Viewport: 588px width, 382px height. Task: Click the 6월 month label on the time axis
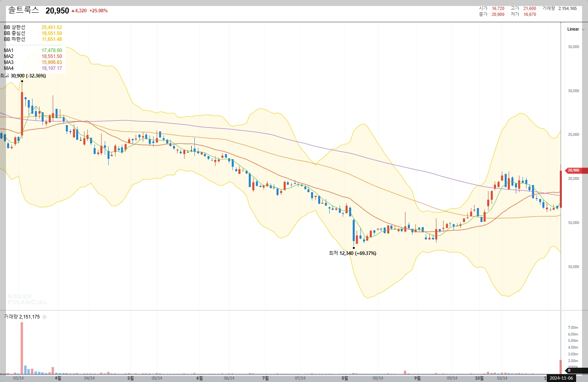click(200, 378)
